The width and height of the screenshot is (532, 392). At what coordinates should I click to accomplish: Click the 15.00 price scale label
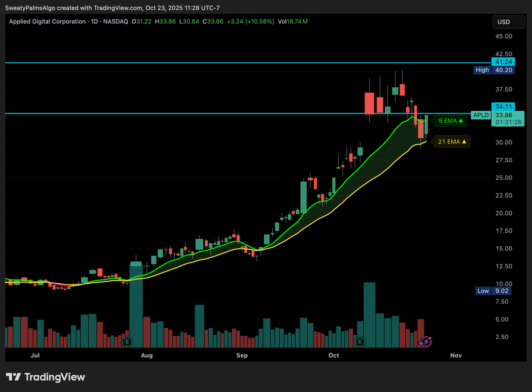click(505, 248)
